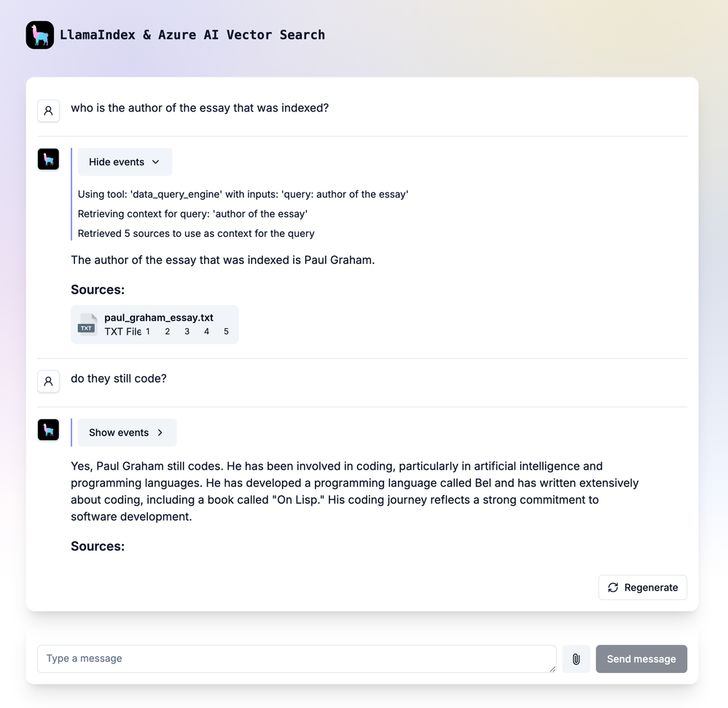Click the user avatar beside 'do they still code?'
Image resolution: width=728 pixels, height=708 pixels.
tap(48, 381)
